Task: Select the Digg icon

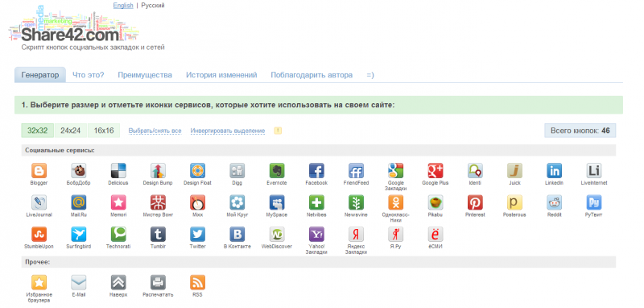Action: (x=237, y=170)
